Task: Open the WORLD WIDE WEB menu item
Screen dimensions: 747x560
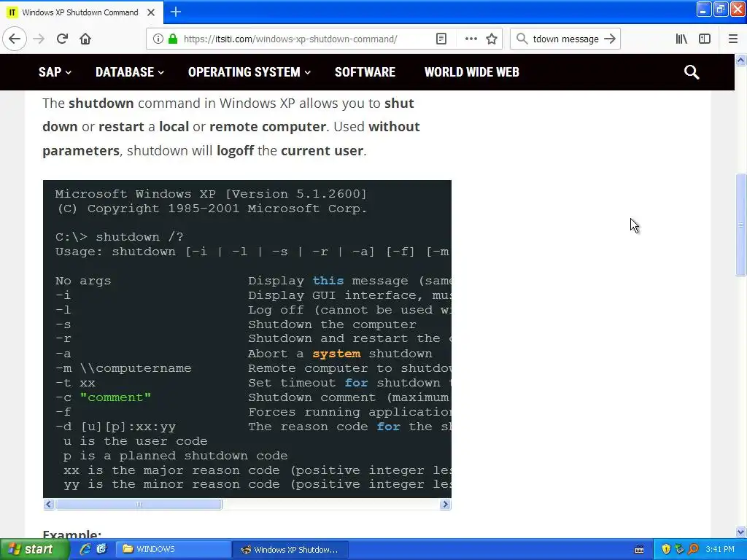Action: pyautogui.click(x=472, y=72)
